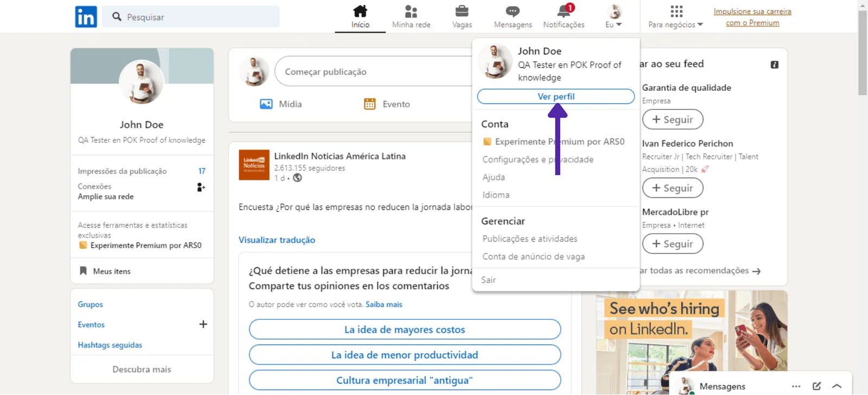The image size is (868, 395).
Task: Open Publicações e atividades
Action: pyautogui.click(x=530, y=239)
